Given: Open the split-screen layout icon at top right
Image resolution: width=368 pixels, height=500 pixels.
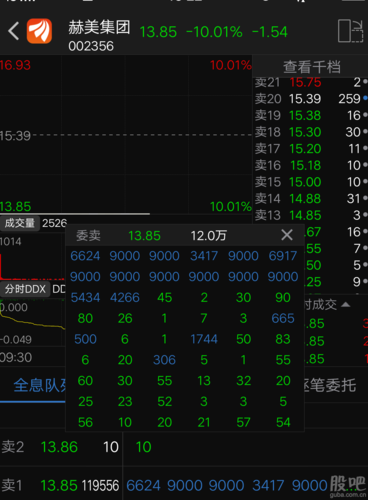Looking at the screenshot, I should [350, 31].
